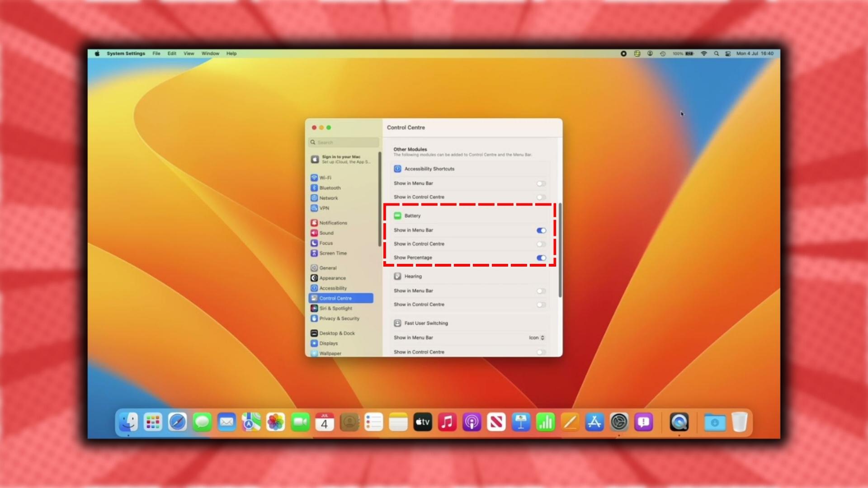
Task: Open Appearance settings
Action: (328, 278)
